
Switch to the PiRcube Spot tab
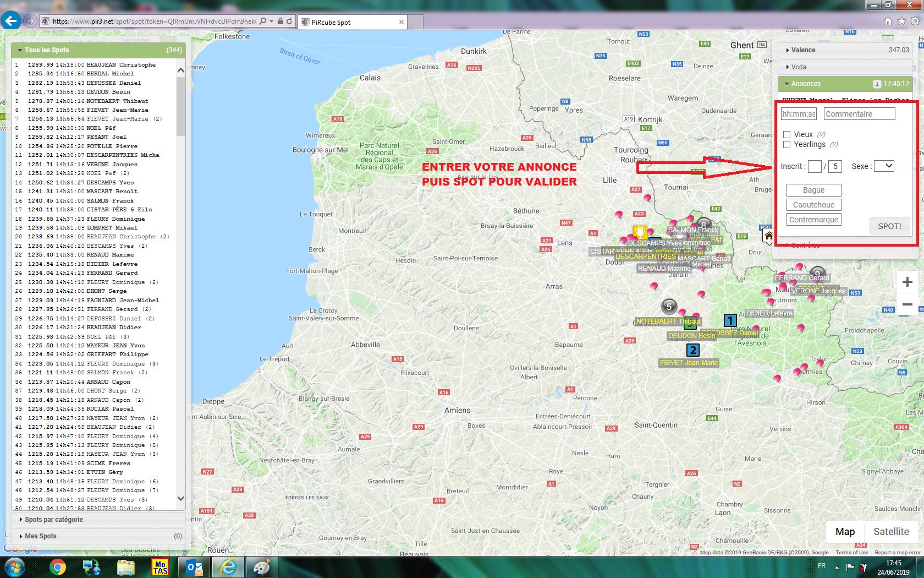352,23
